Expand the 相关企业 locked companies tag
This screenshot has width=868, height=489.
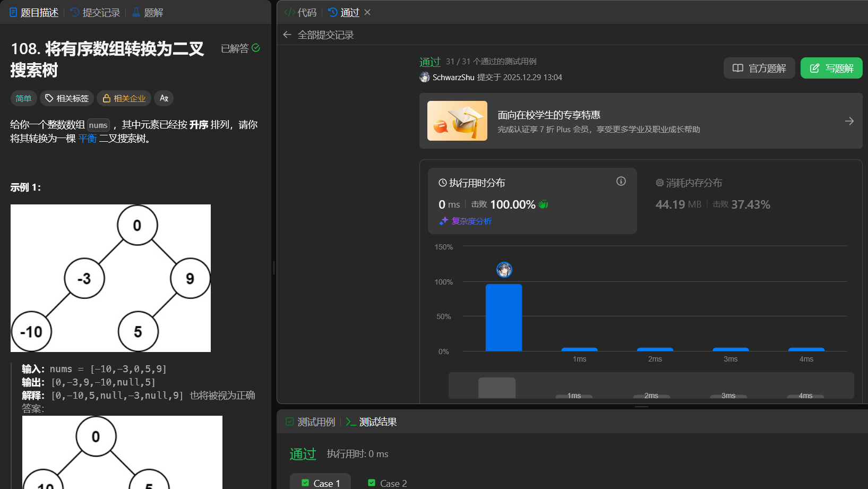124,98
